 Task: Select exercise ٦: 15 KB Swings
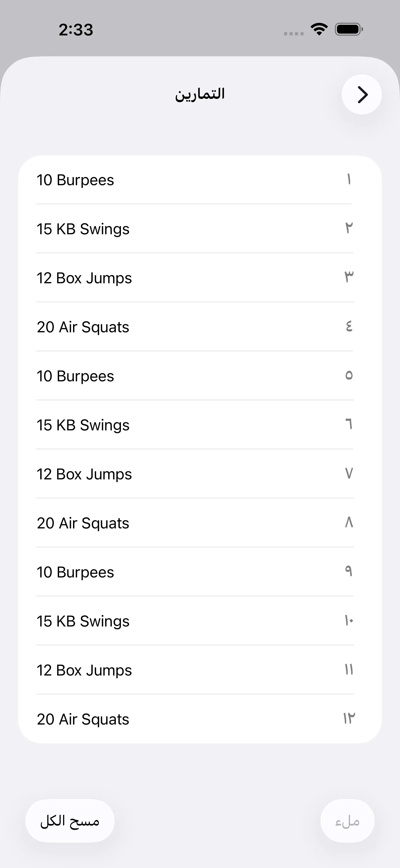tap(200, 425)
